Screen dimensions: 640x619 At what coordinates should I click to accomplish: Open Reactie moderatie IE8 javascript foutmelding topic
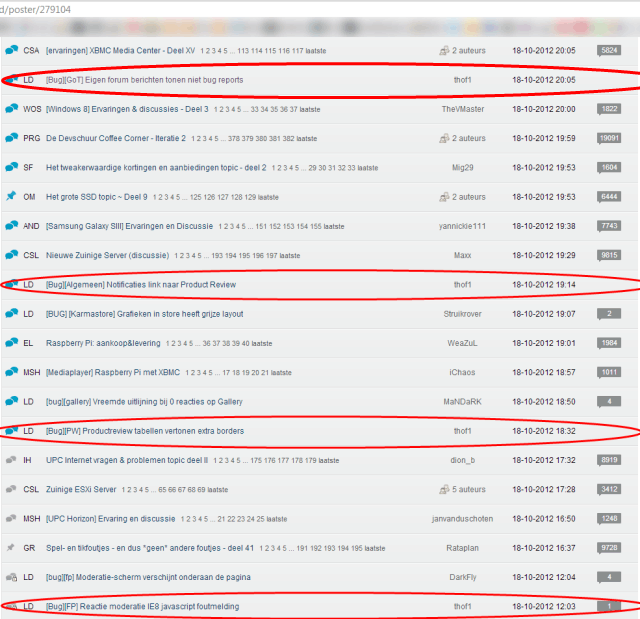[142, 606]
